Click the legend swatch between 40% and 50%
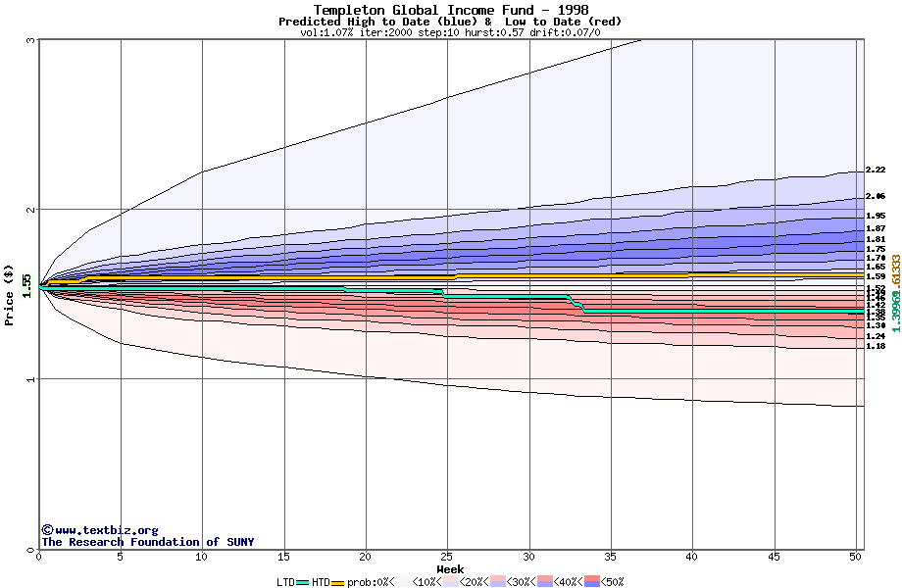This screenshot has height=588, width=902. (592, 582)
